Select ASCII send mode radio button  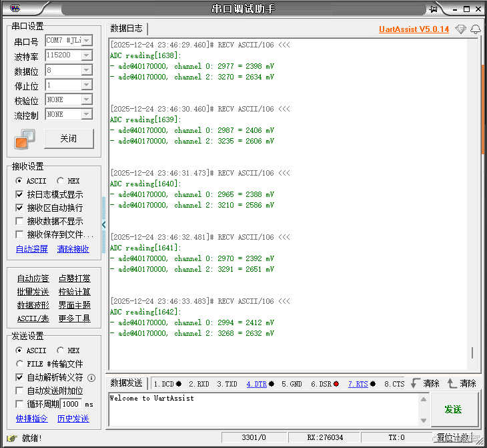point(19,351)
